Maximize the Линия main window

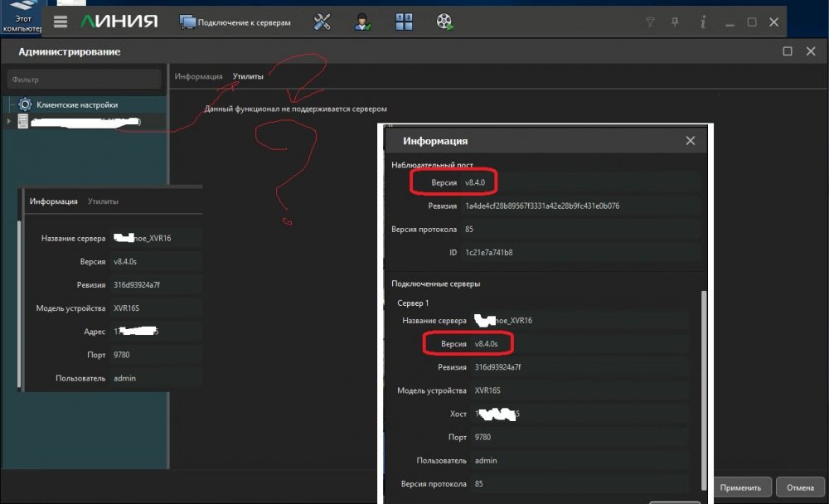(x=752, y=22)
